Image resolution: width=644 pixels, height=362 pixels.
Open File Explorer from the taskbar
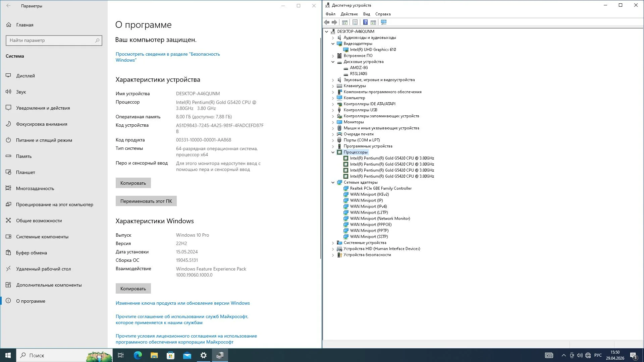154,355
